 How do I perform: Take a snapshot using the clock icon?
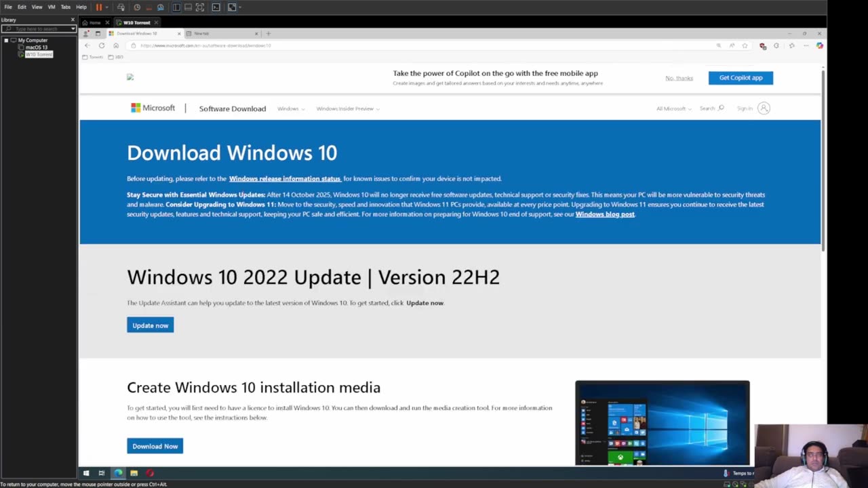pos(137,7)
